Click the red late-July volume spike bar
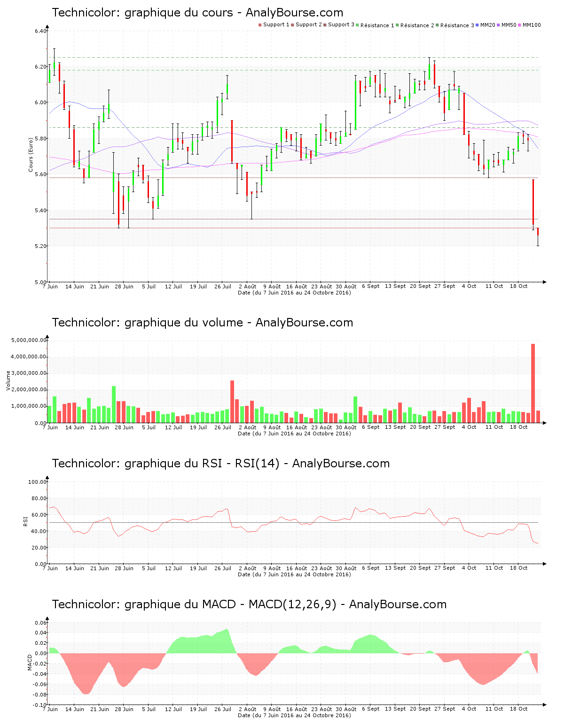Viewport: 564px width, 728px height. click(232, 402)
